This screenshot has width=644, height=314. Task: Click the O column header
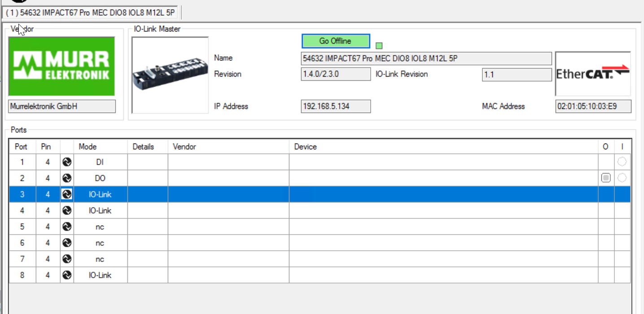click(x=606, y=147)
